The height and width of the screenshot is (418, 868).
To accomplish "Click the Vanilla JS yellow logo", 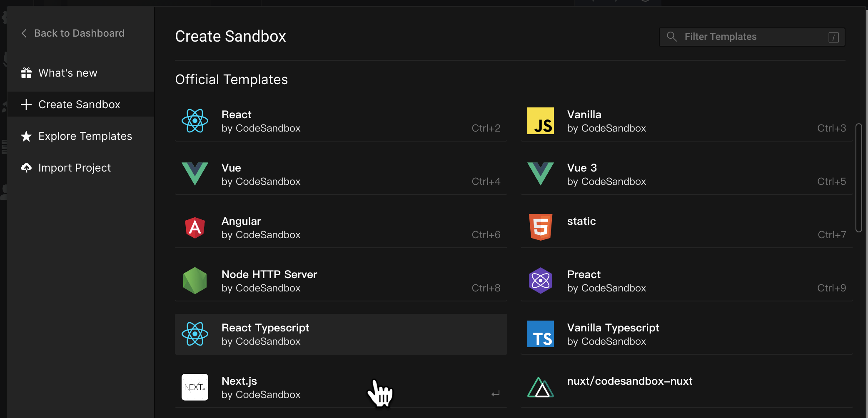I will pos(541,121).
